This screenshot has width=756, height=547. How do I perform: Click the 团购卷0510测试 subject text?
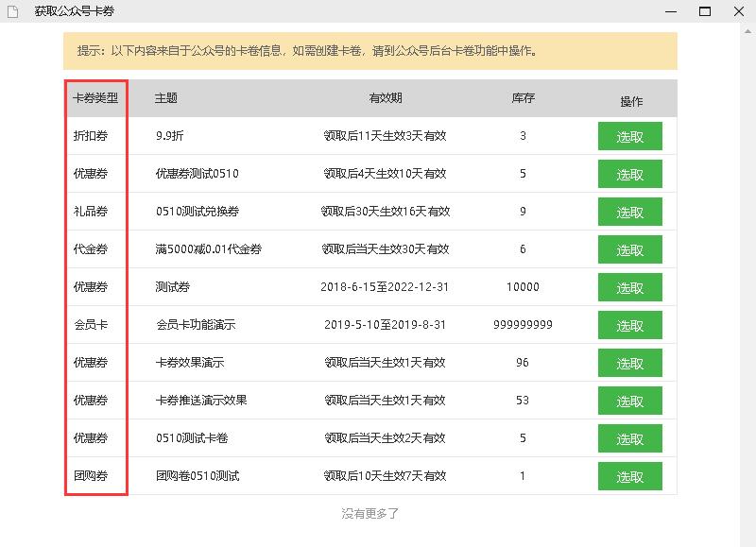(198, 476)
